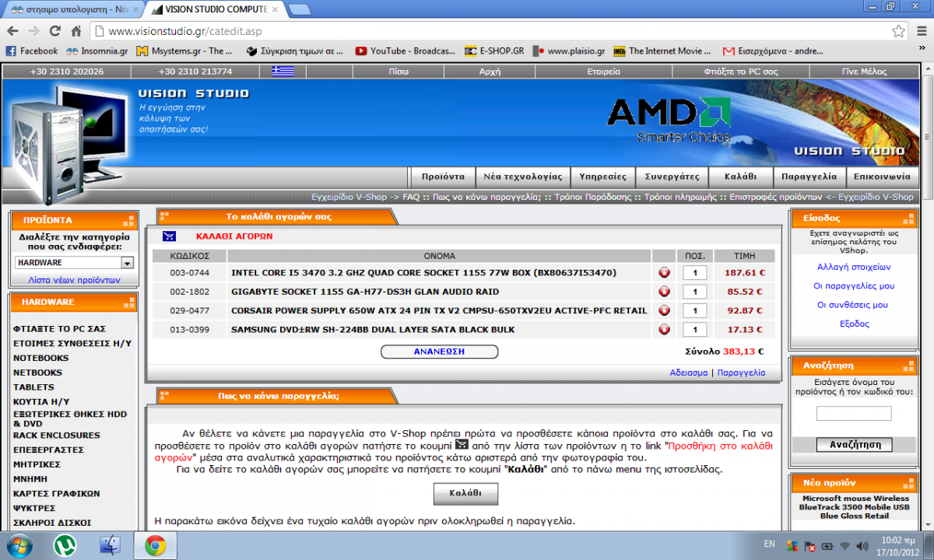Open Οι συνθέσεις μου link

click(x=854, y=305)
